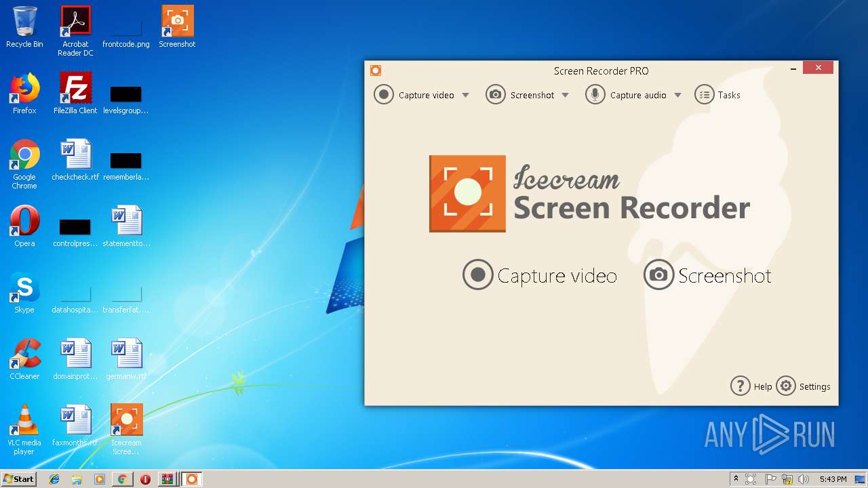868x488 pixels.
Task: Select Google Chrome desktop shortcut
Action: 24,164
